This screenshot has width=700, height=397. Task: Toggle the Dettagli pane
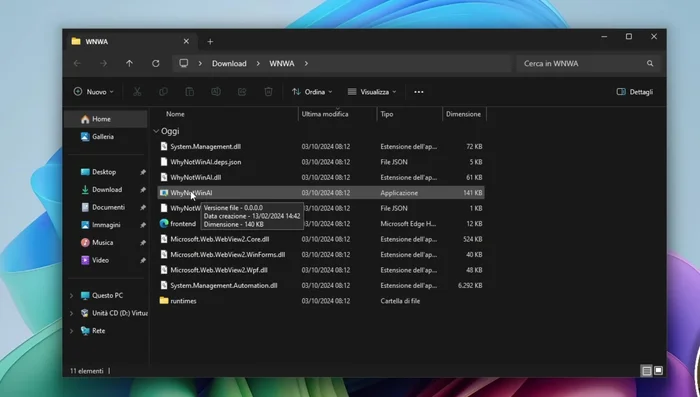pyautogui.click(x=634, y=92)
